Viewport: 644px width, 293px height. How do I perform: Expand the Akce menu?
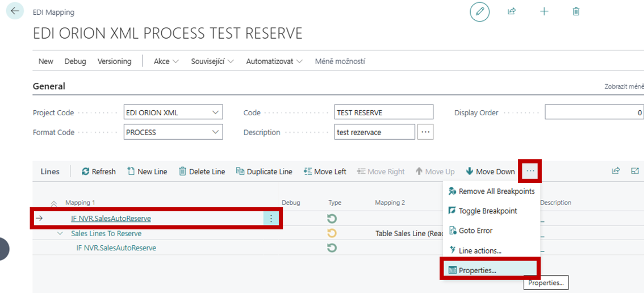(x=166, y=61)
